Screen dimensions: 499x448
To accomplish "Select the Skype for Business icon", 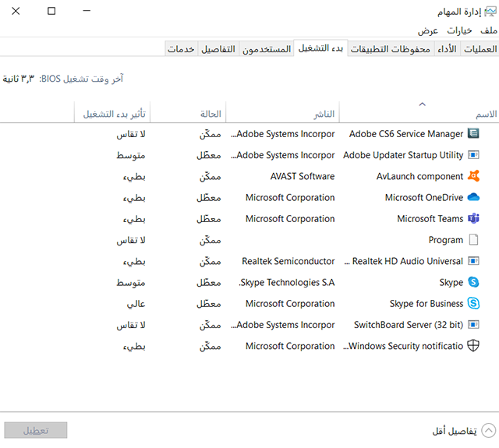I will tap(473, 304).
